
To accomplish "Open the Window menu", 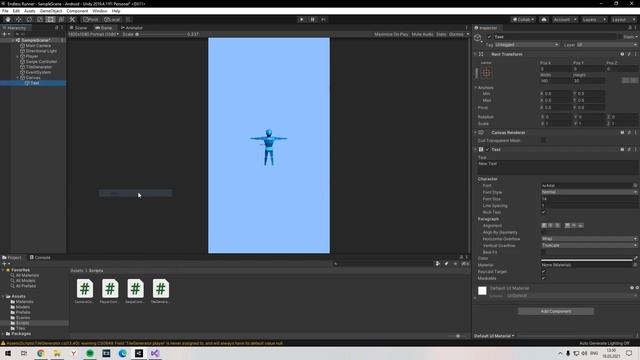I will (100, 11).
